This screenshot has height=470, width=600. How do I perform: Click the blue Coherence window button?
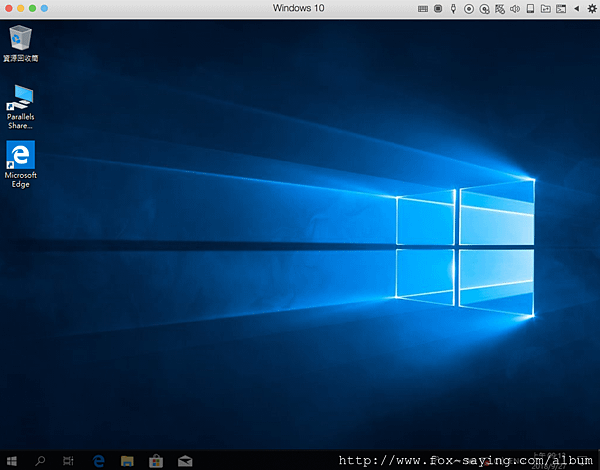[x=44, y=8]
